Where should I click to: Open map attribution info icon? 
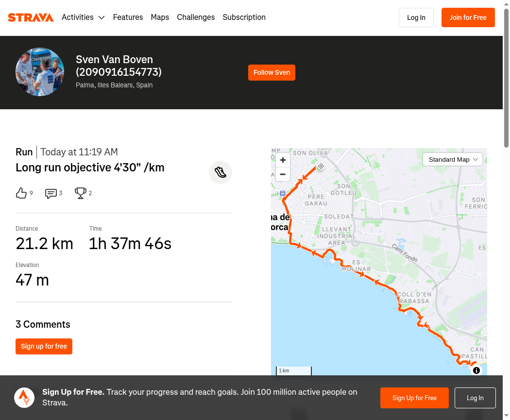click(476, 370)
